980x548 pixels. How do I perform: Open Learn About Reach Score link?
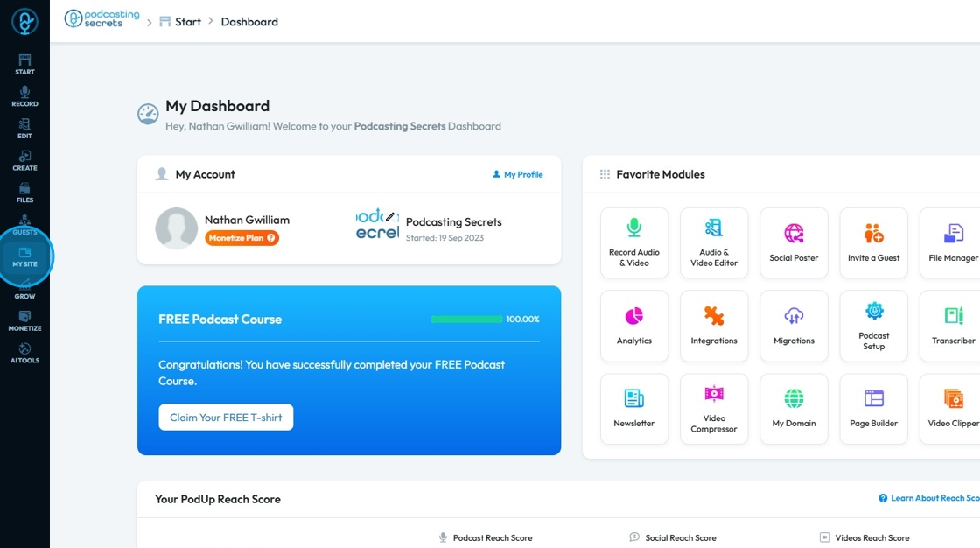coord(928,498)
